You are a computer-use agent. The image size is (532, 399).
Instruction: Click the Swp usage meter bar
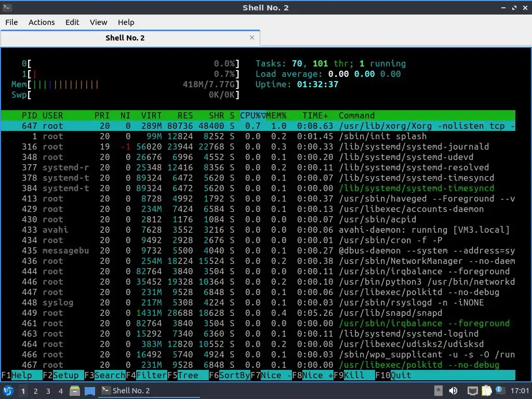pos(125,95)
